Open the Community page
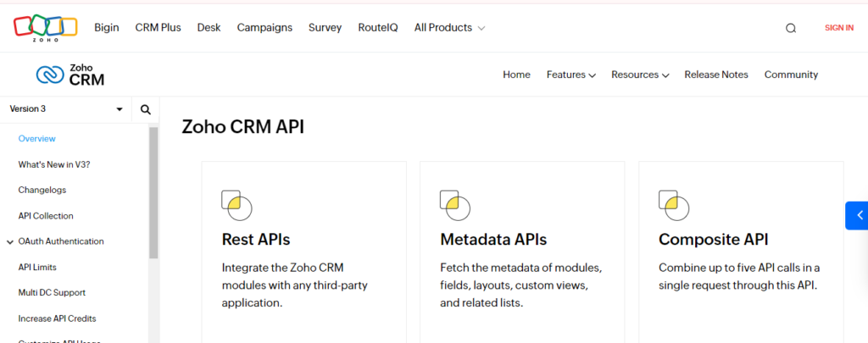 click(x=791, y=75)
